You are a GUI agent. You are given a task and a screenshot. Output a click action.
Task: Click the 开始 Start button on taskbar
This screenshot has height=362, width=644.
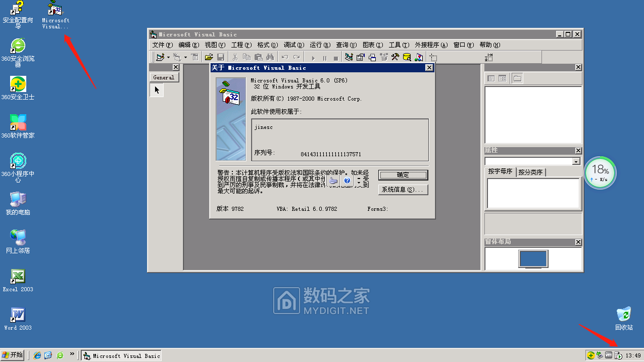click(x=13, y=355)
